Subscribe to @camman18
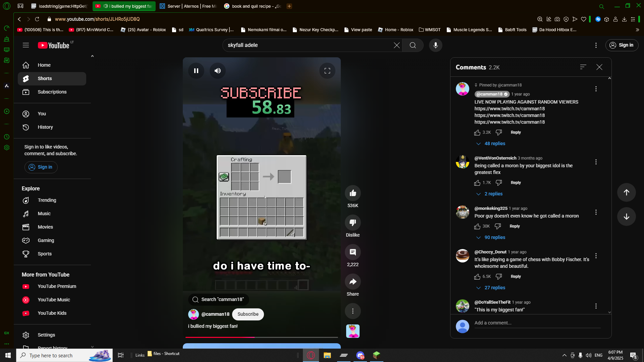The width and height of the screenshot is (644, 362). [248, 314]
